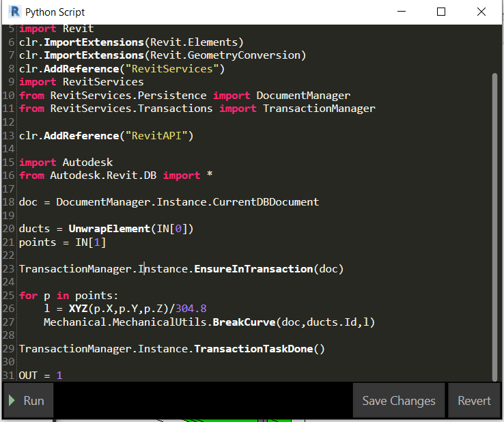Click CurrentDBDocument on line 18
This screenshot has height=422, width=504.
click(x=266, y=202)
